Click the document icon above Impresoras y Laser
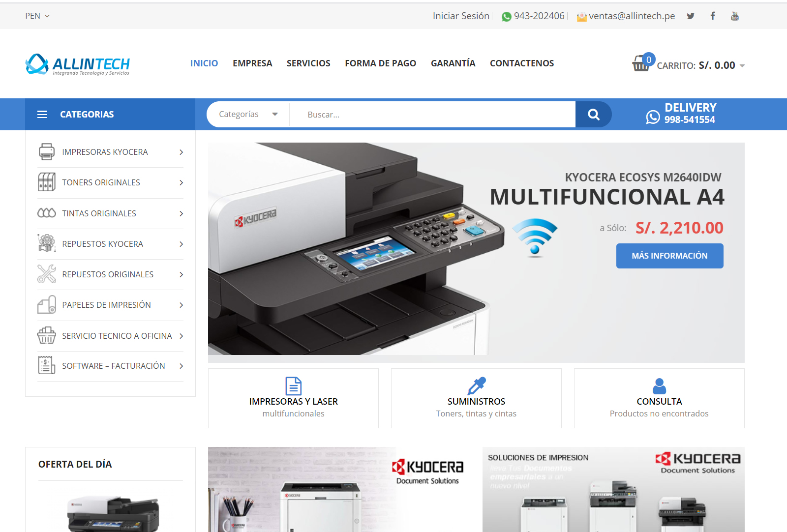Screen dimensions: 787x532 click(x=294, y=386)
